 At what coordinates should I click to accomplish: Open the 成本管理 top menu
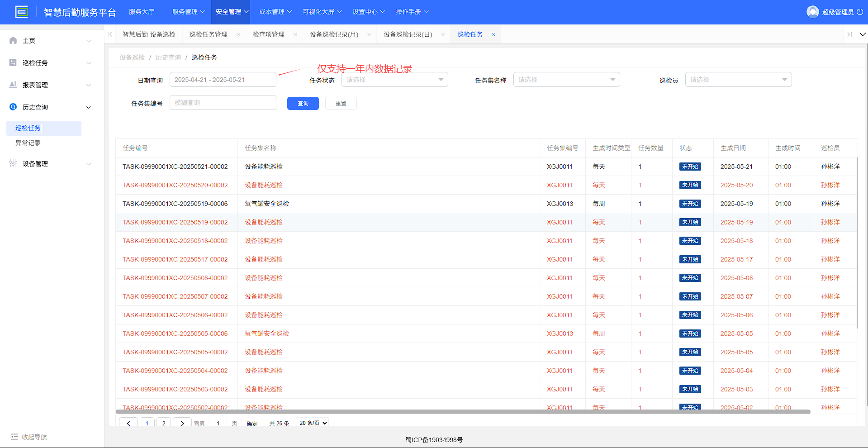point(275,12)
